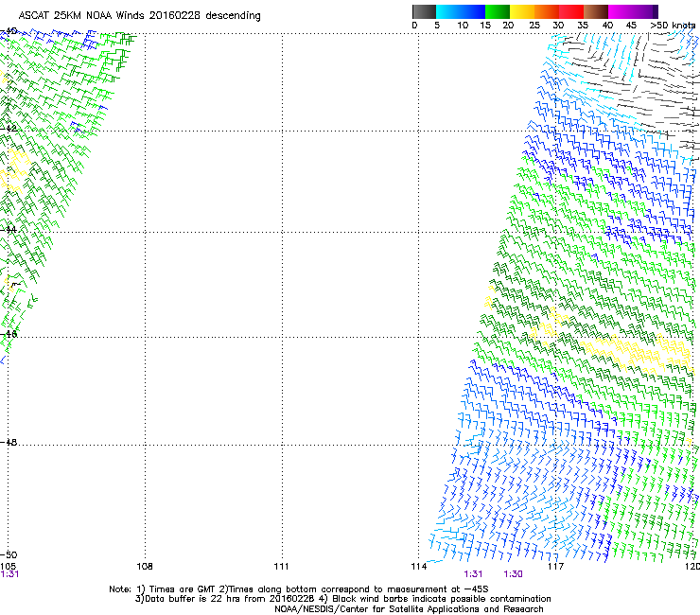Click the '1:31' time label beside '1:30'

pyautogui.click(x=473, y=574)
